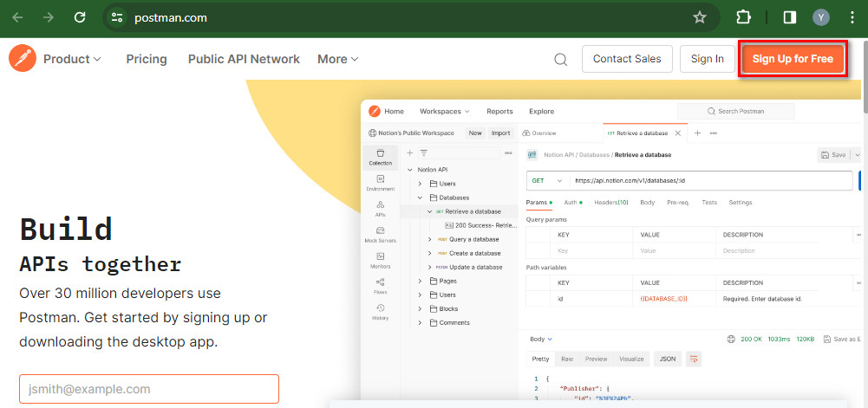This screenshot has height=408, width=868.
Task: Click the JSON format button
Action: [668, 359]
